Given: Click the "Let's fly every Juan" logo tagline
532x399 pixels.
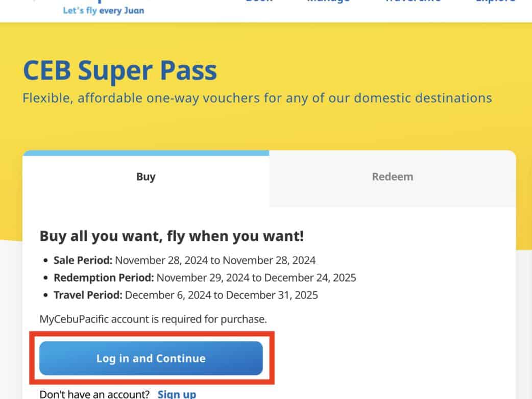Looking at the screenshot, I should [103, 10].
